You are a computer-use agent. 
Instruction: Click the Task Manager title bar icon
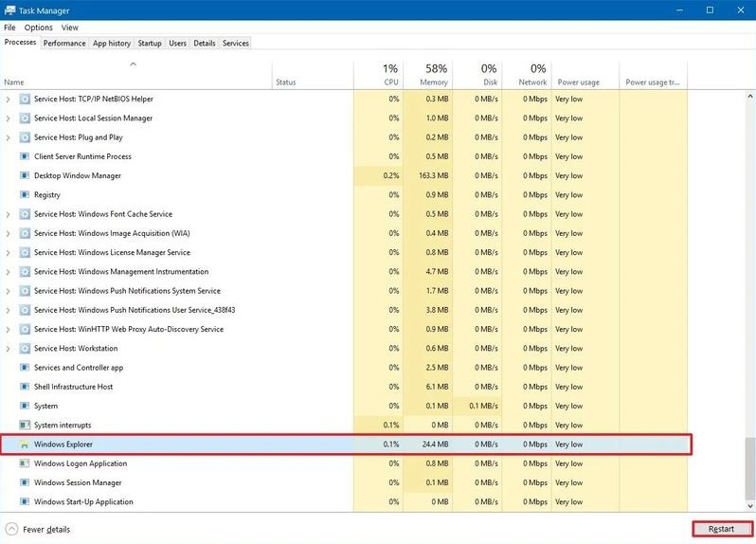click(x=9, y=10)
